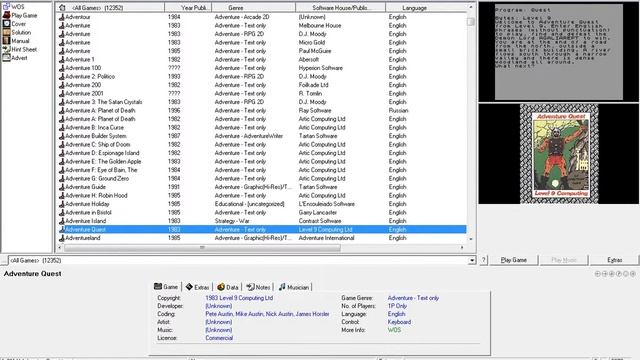Select the Adventure B: Inca Curse row

pos(262,127)
